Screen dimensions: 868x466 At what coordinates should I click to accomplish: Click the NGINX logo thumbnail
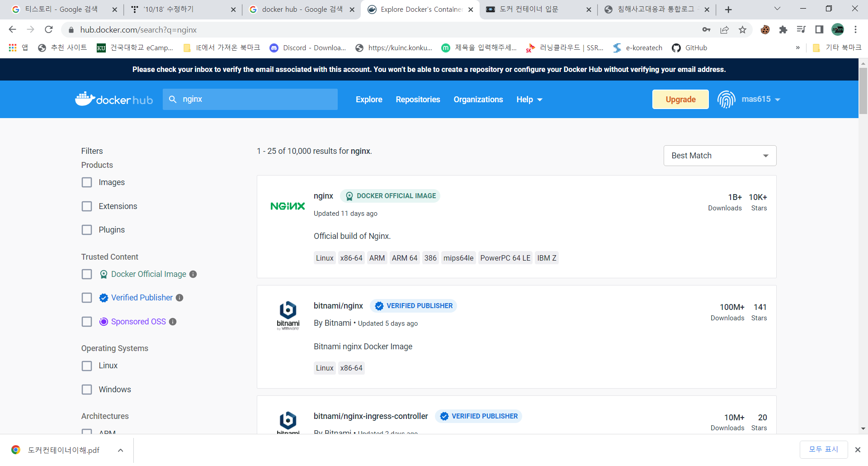(288, 206)
